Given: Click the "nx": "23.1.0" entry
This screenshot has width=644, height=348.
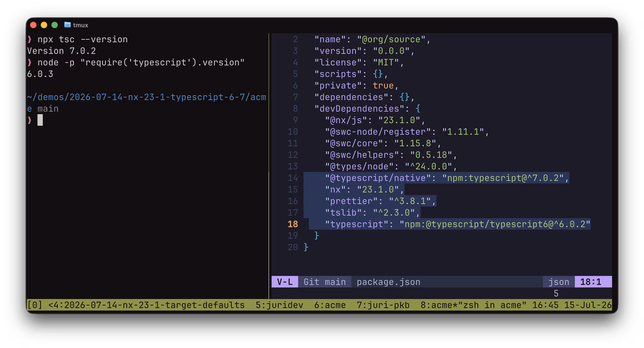Looking at the screenshot, I should coord(364,189).
